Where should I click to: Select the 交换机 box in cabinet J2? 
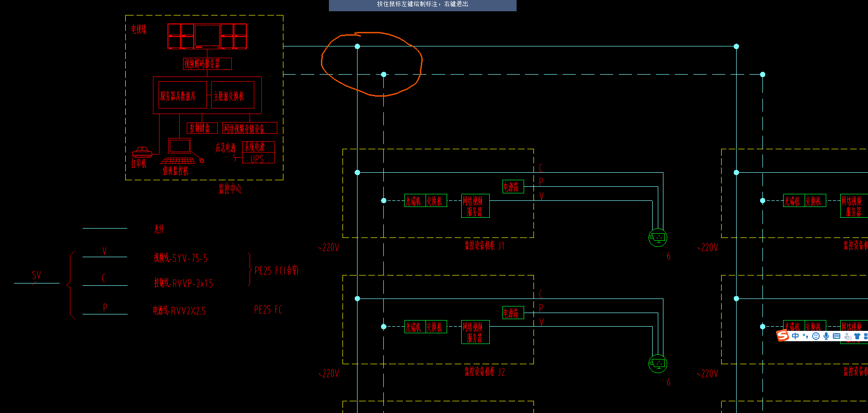[436, 327]
